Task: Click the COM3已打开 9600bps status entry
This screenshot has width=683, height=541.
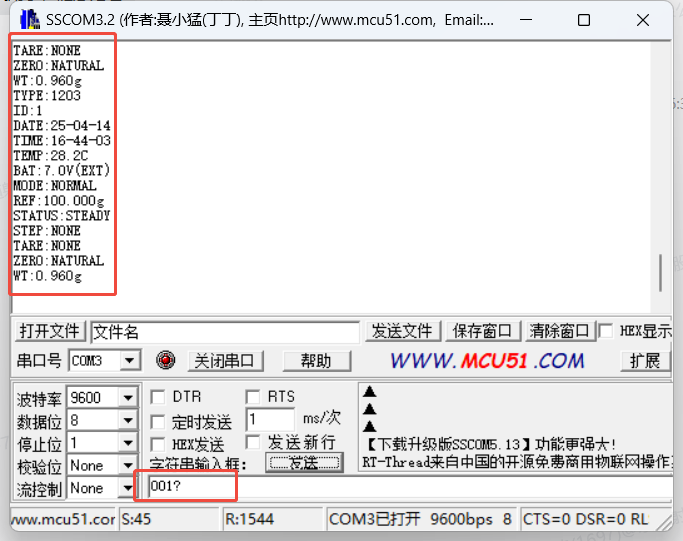Action: pyautogui.click(x=422, y=519)
